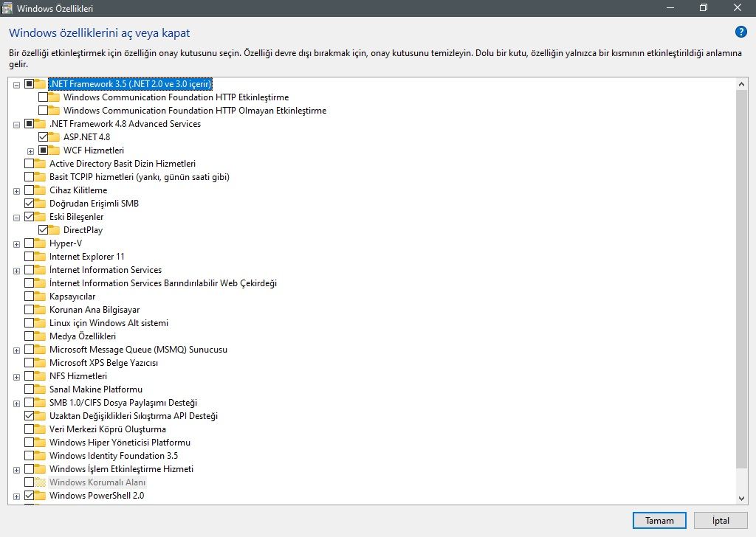Click the İptal button

(x=721, y=520)
